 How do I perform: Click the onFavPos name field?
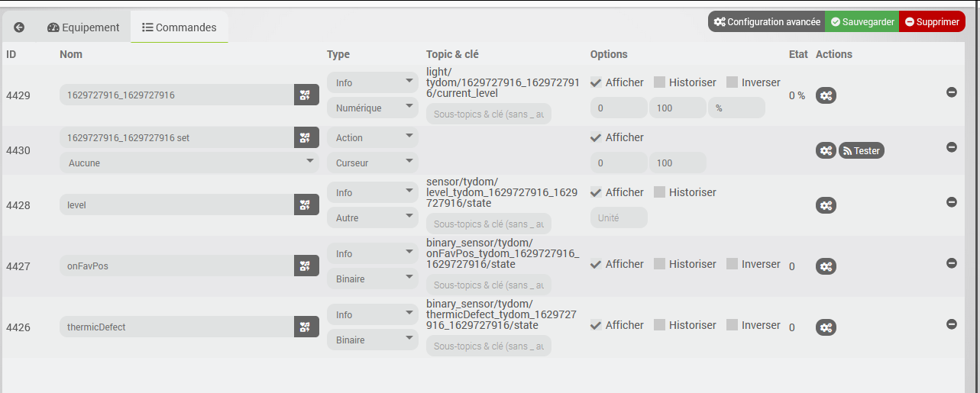tap(176, 266)
